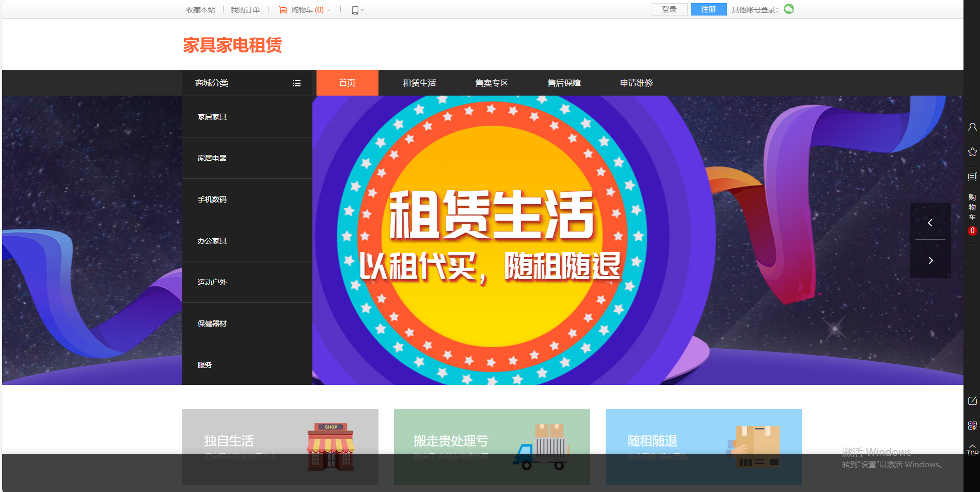Click the 商城分类 list menu icon
This screenshot has height=492, width=980.
coord(296,83)
